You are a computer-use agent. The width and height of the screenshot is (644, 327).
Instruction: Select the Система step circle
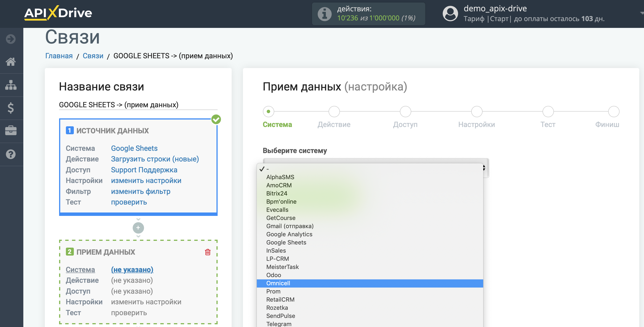pos(268,111)
